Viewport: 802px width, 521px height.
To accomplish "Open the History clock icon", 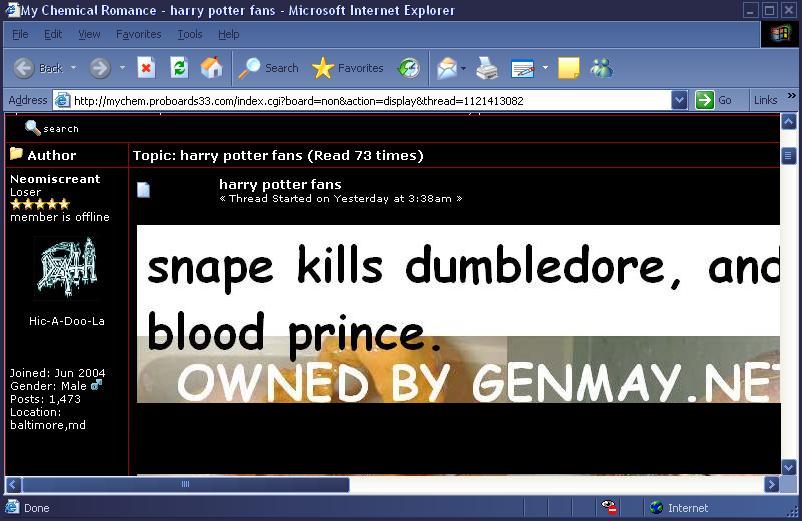I will (x=409, y=68).
